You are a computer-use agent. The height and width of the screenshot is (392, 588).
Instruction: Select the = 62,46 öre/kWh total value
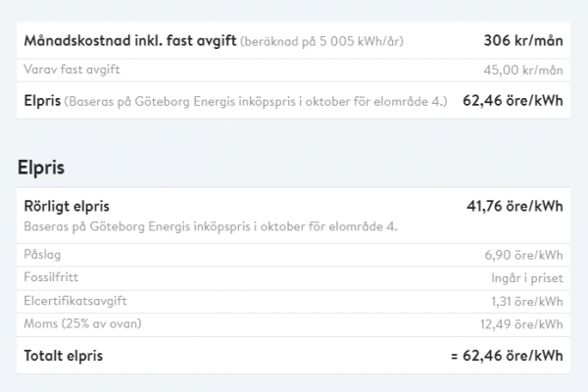(x=507, y=356)
